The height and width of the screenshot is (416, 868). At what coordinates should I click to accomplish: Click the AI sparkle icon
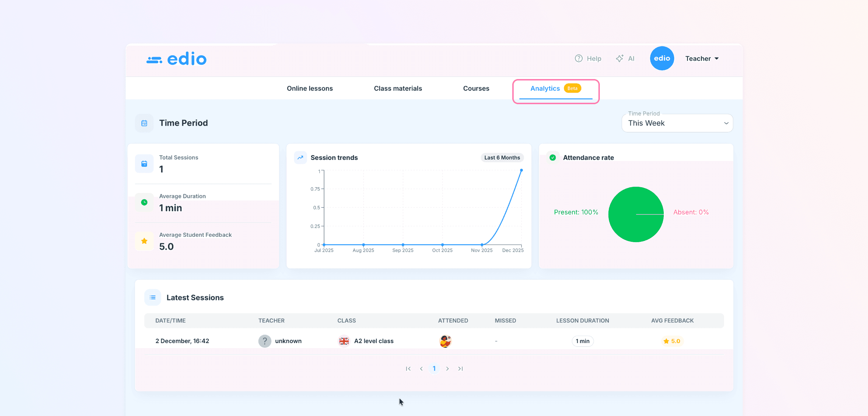pos(620,59)
